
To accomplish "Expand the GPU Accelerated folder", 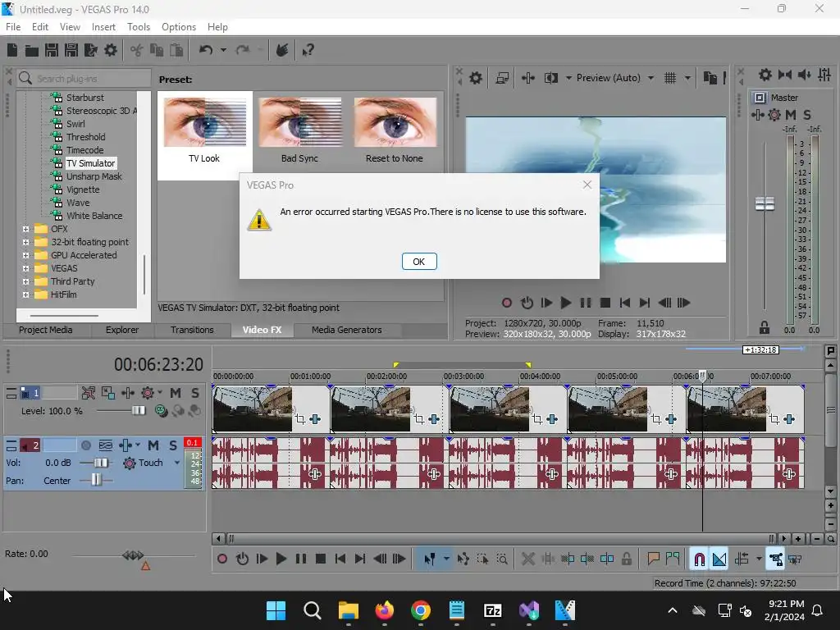I will click(x=25, y=255).
